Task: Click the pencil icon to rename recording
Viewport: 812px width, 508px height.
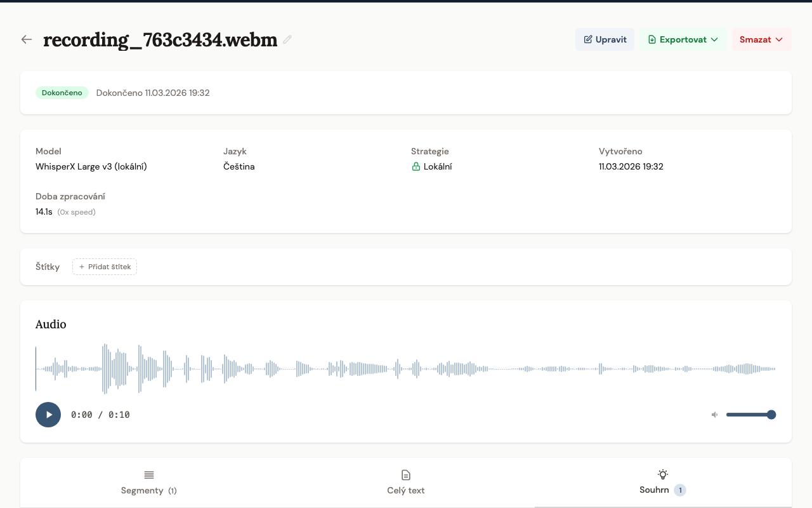Action: pyautogui.click(x=287, y=39)
